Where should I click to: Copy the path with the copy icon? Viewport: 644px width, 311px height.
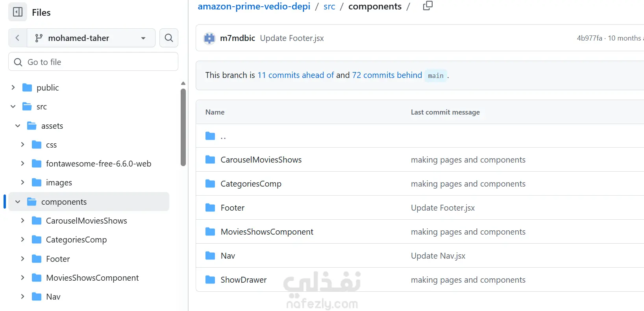pos(427,6)
